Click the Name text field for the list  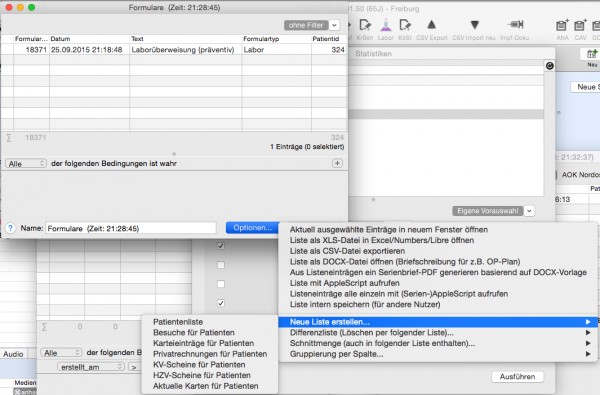pyautogui.click(x=131, y=229)
